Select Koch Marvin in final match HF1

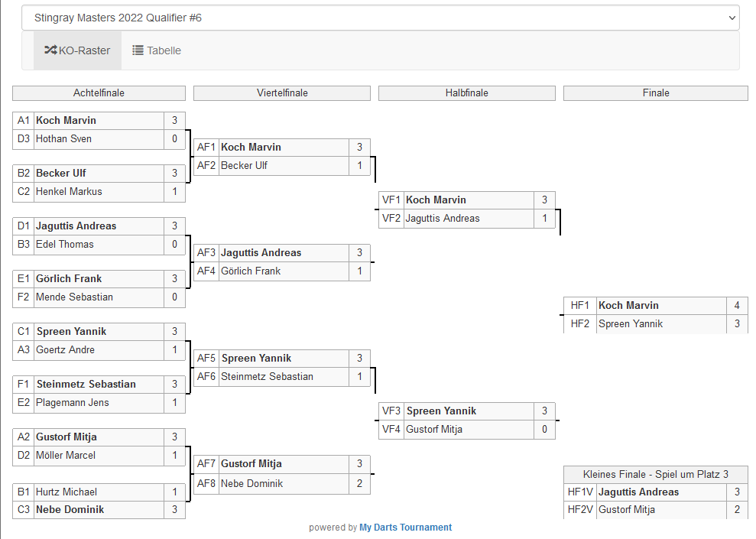tap(628, 306)
